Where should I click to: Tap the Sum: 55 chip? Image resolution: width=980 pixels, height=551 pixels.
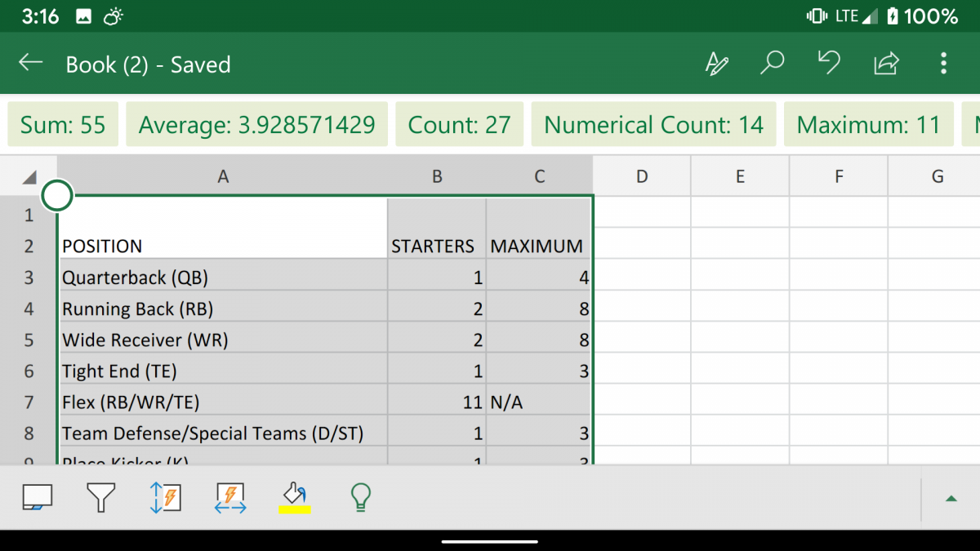click(x=63, y=125)
